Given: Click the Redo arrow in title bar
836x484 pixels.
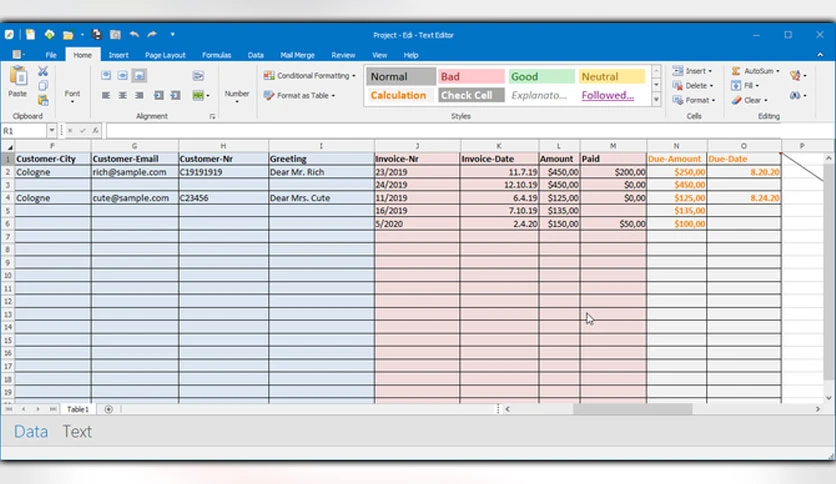Looking at the screenshot, I should tap(152, 35).
